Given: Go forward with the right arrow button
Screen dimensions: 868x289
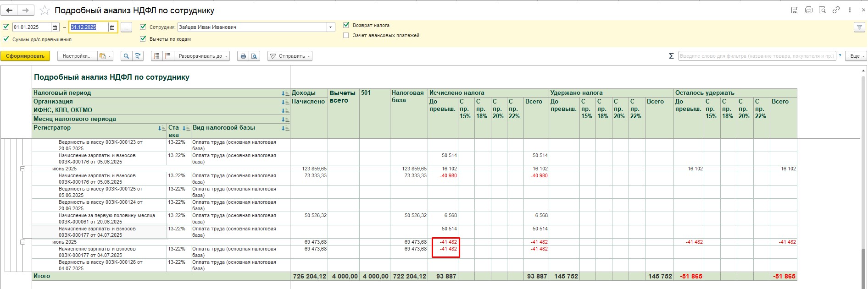Looking at the screenshot, I should tap(25, 10).
